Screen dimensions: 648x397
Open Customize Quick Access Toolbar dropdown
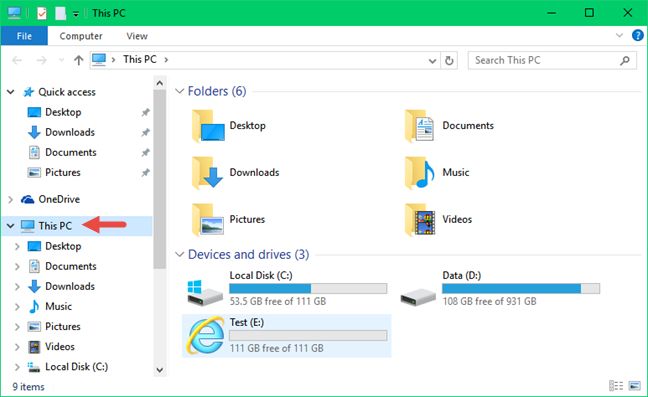point(76,14)
